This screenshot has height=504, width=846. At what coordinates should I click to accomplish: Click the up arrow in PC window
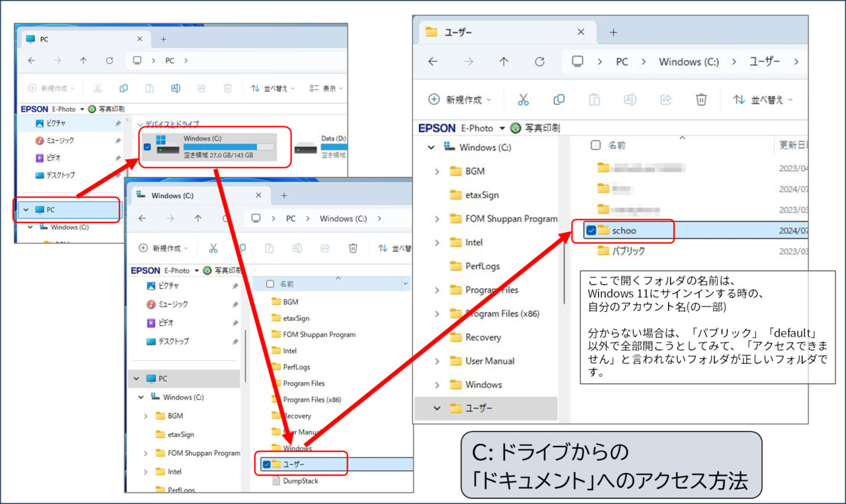[x=83, y=60]
